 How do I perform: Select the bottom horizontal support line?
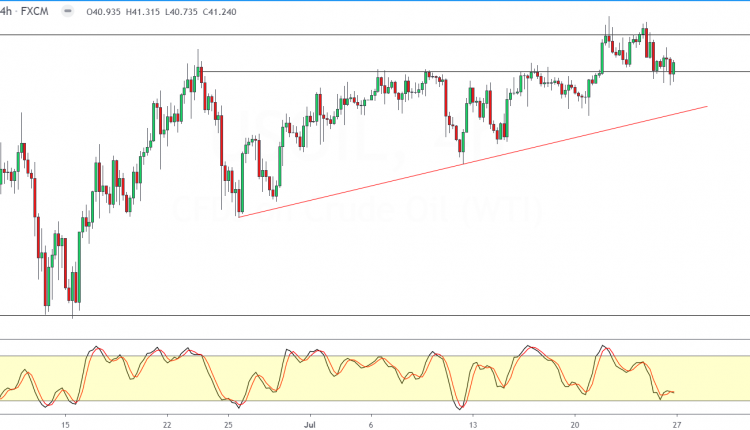pyautogui.click(x=375, y=315)
